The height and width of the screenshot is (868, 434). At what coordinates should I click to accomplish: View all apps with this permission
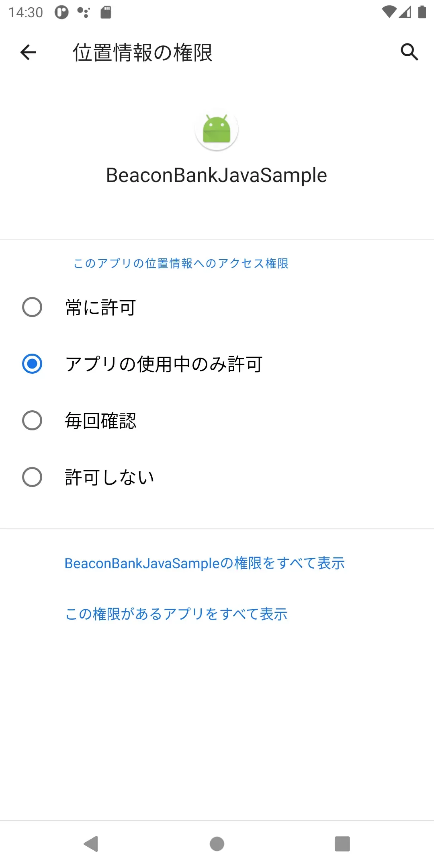(x=176, y=614)
